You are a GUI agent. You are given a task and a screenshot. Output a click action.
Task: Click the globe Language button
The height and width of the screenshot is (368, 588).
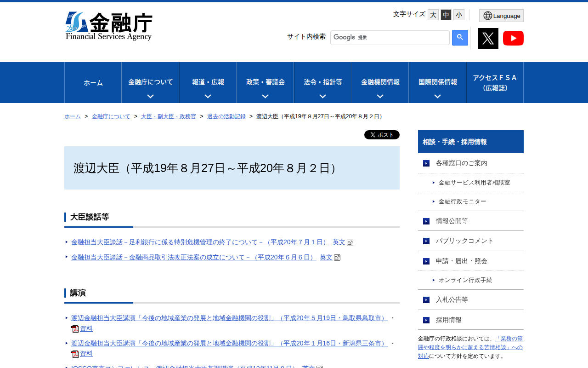point(501,16)
